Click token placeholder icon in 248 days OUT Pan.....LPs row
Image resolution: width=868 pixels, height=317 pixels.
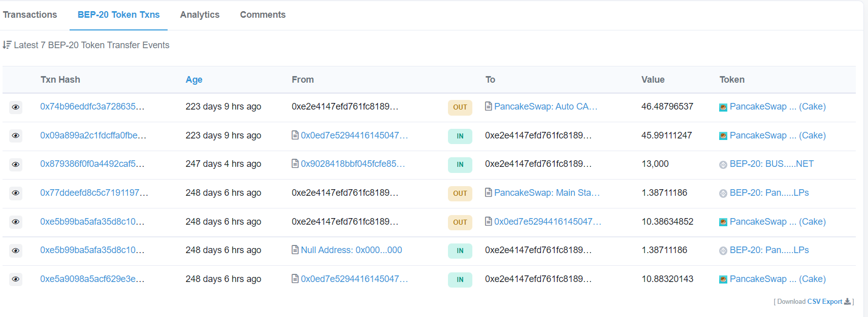723,193
